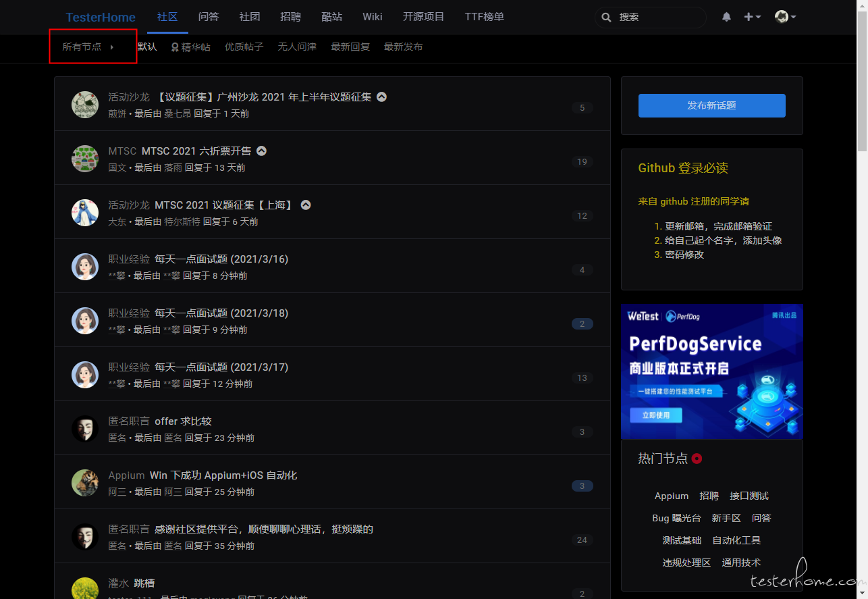Open topic Win 下成功 Appium+iOS 自动化
Image resolution: width=868 pixels, height=599 pixels.
coord(223,475)
